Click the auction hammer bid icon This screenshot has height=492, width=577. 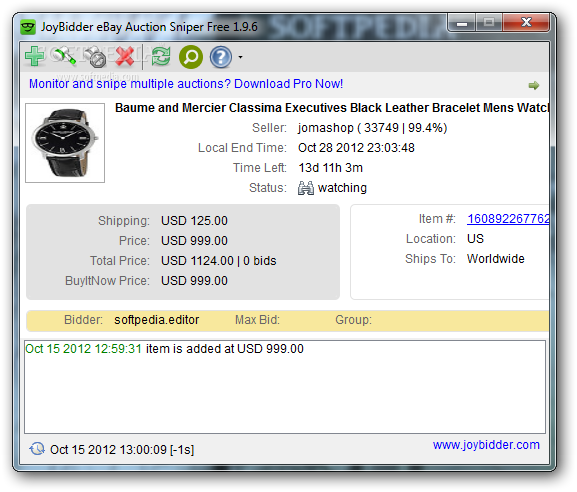(64, 56)
